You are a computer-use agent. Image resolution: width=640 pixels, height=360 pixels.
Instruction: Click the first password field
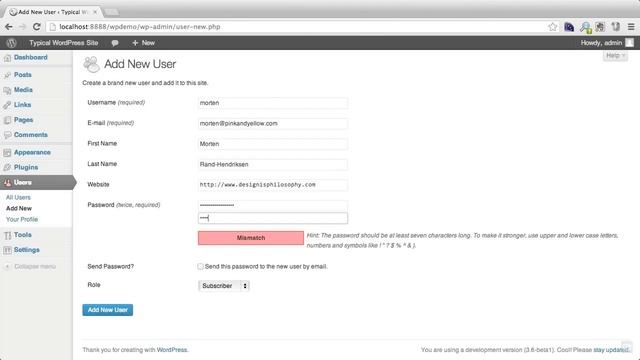pyautogui.click(x=273, y=205)
